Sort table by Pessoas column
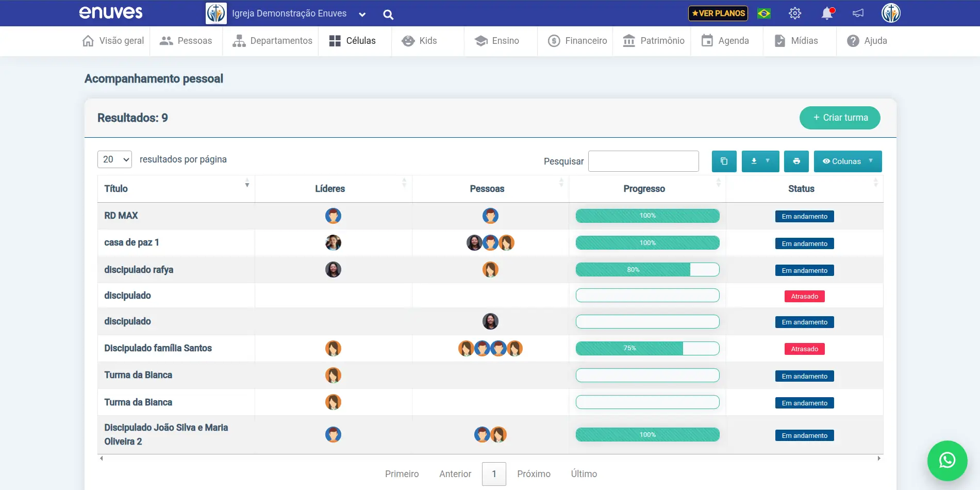The width and height of the screenshot is (980, 490). [x=491, y=189]
